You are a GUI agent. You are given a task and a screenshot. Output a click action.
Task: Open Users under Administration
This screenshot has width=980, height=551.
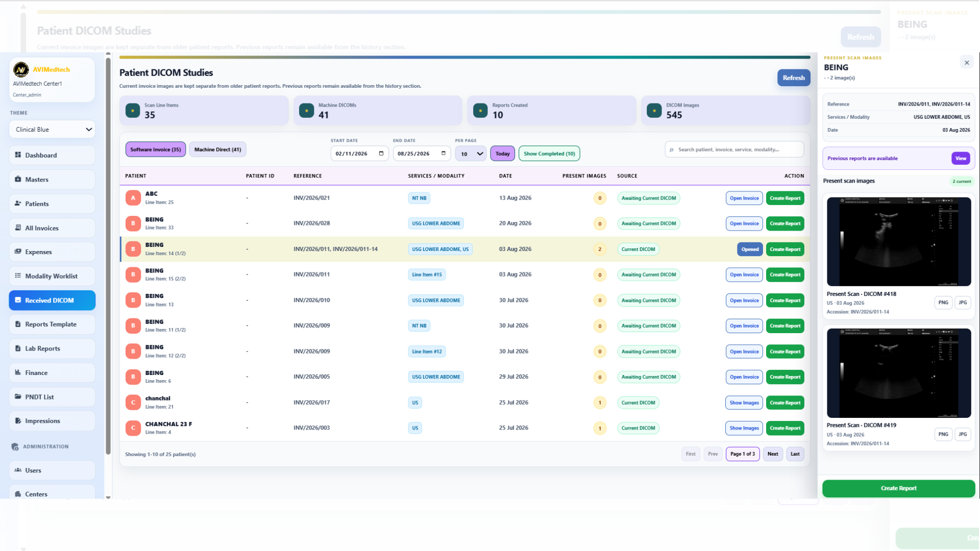(x=52, y=470)
